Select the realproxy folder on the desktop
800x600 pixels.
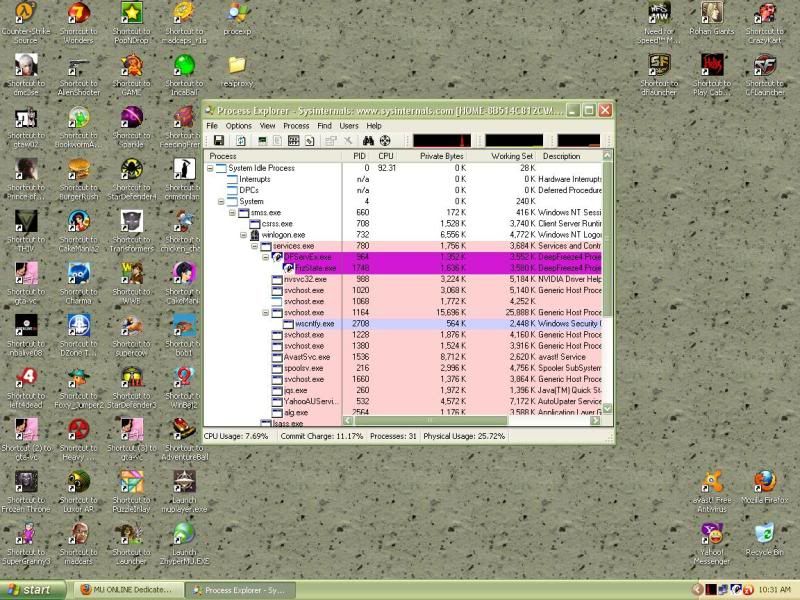click(237, 71)
